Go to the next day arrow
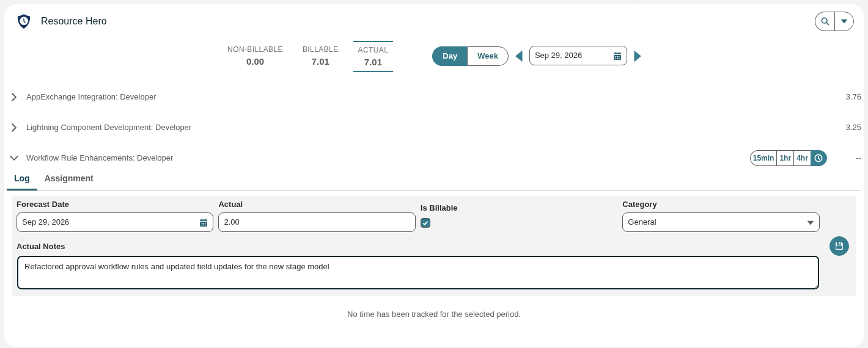Image resolution: width=868 pixels, height=348 pixels. 638,56
